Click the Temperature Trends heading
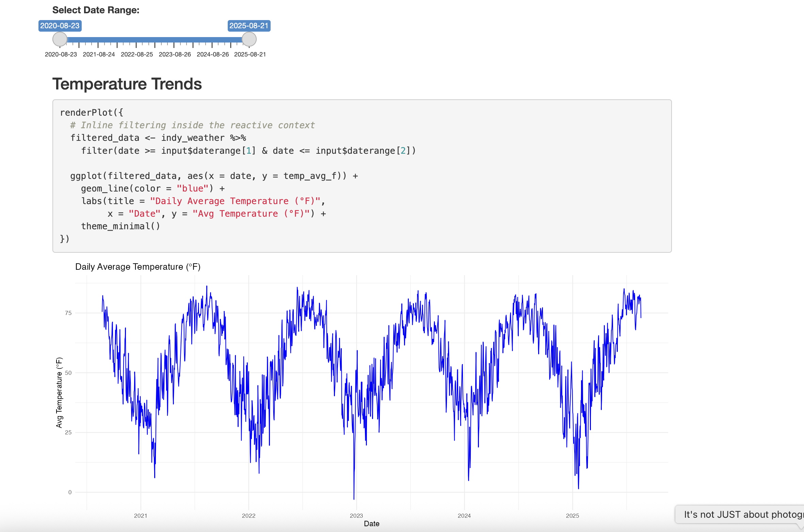Image resolution: width=804 pixels, height=532 pixels. (127, 84)
